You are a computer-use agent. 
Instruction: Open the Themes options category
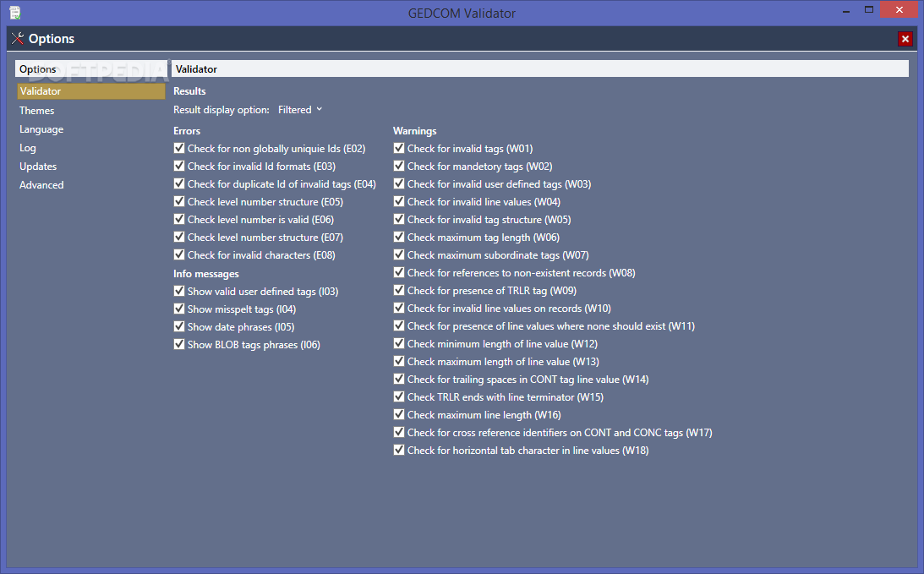click(36, 110)
